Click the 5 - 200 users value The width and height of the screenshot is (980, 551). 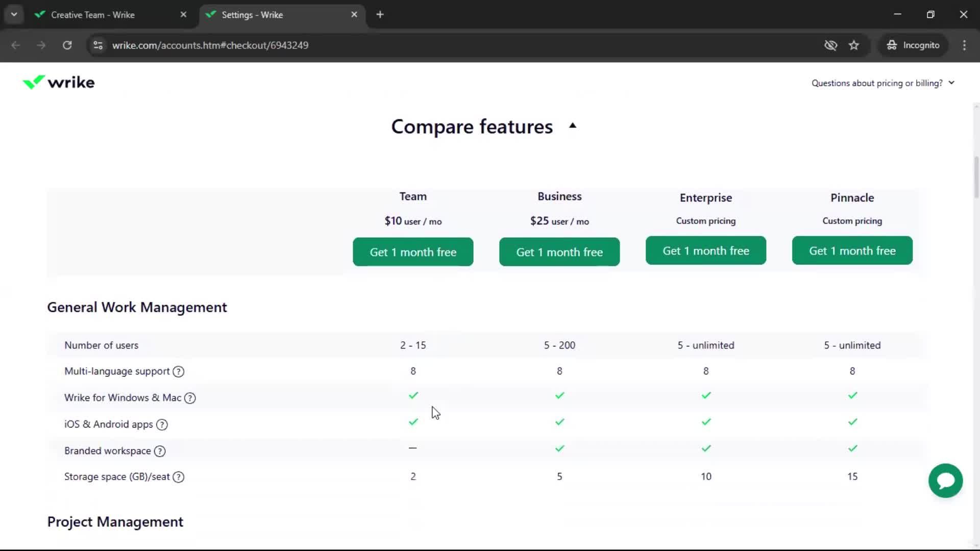559,345
